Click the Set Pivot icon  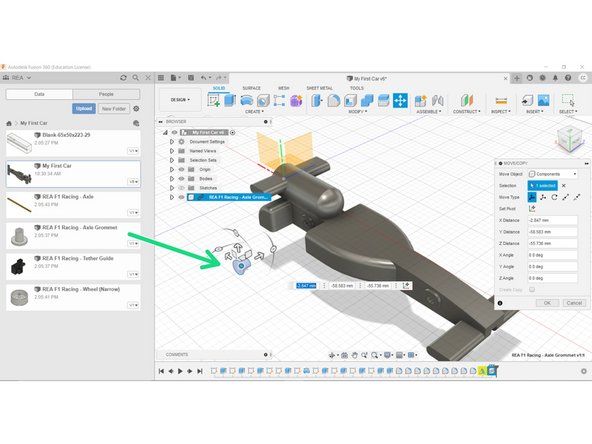click(x=532, y=208)
